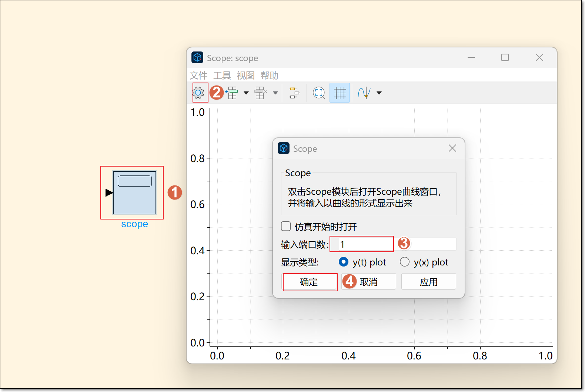The width and height of the screenshot is (585, 392).
Task: Click the 显示类型 label
Action: click(x=300, y=262)
